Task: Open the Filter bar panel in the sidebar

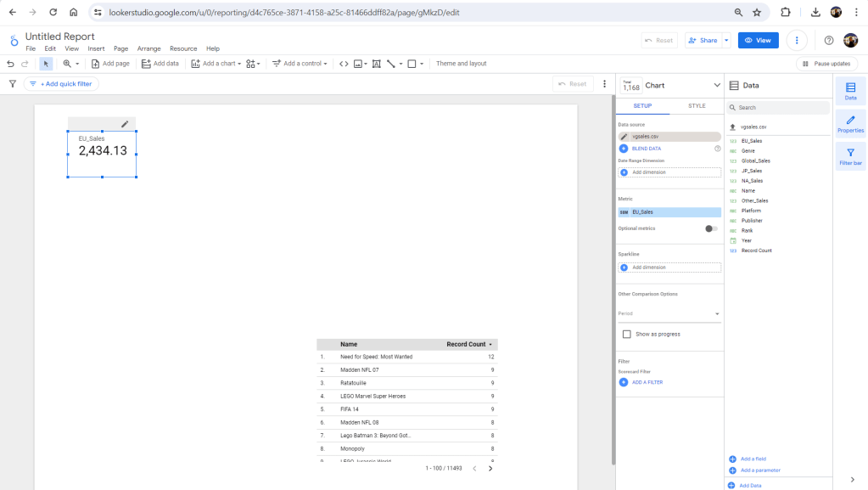Action: pos(850,156)
